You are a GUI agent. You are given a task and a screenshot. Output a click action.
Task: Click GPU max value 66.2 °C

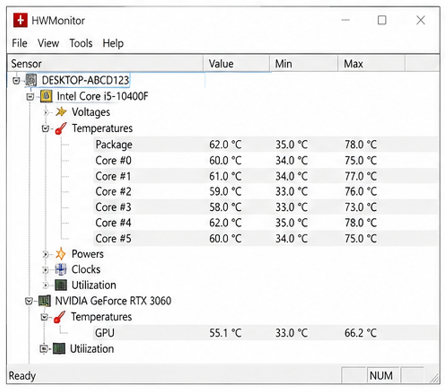pos(360,333)
